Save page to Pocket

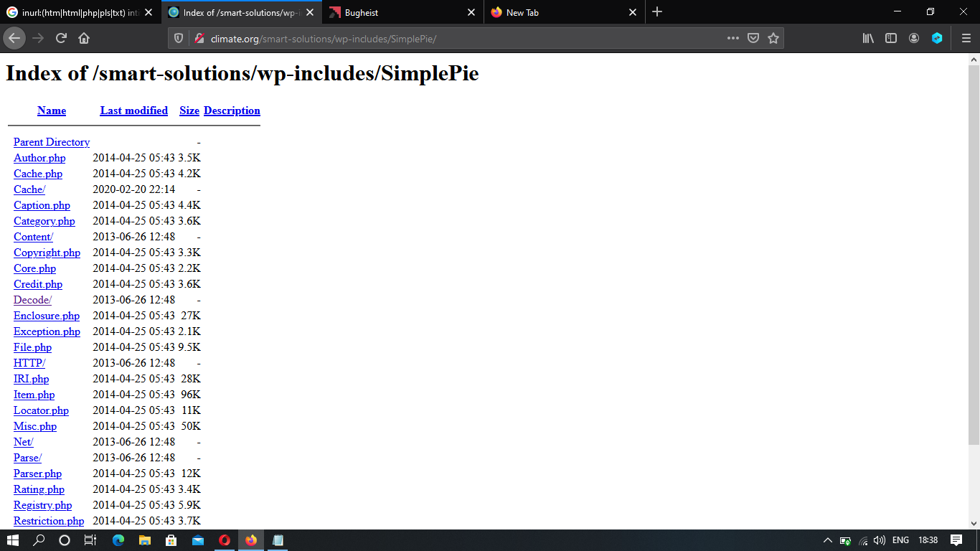point(753,38)
